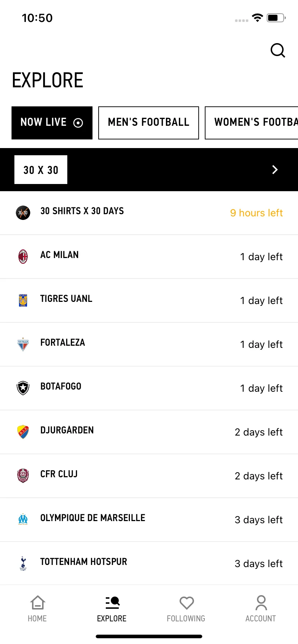Tap the Botafogo star shield icon
Screen dimensions: 298x644
23,388
